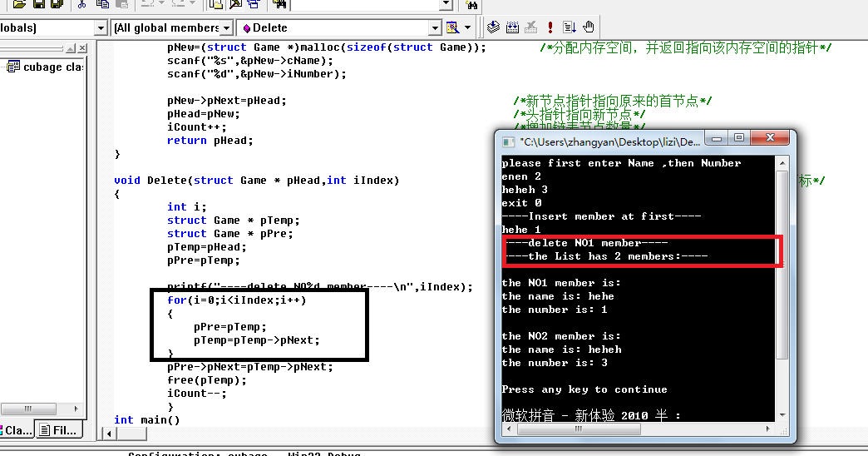Open the WizardBar actions icon
Image resolution: width=868 pixels, height=456 pixels.
pos(453,27)
